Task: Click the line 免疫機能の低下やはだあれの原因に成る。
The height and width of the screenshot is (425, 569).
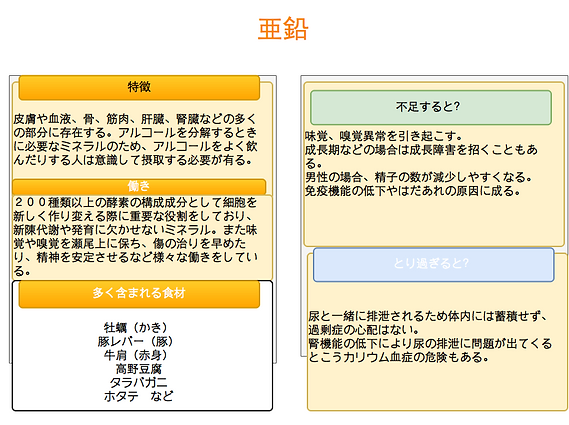Action: (x=413, y=191)
